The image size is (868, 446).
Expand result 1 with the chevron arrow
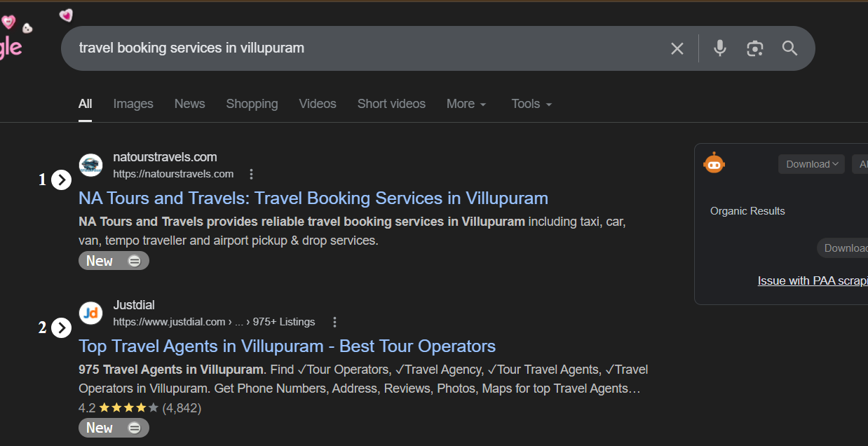(62, 180)
